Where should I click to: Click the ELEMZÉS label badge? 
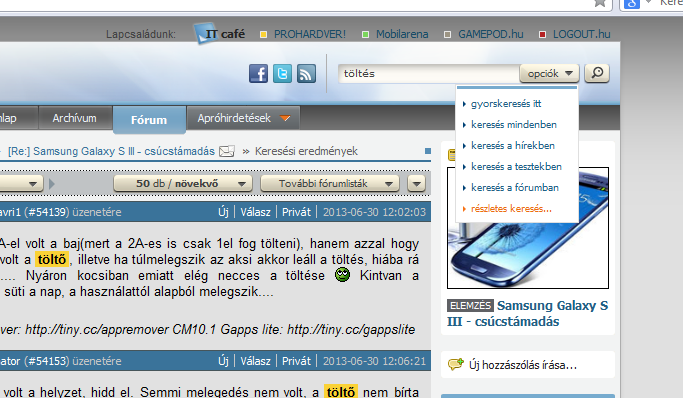point(470,306)
